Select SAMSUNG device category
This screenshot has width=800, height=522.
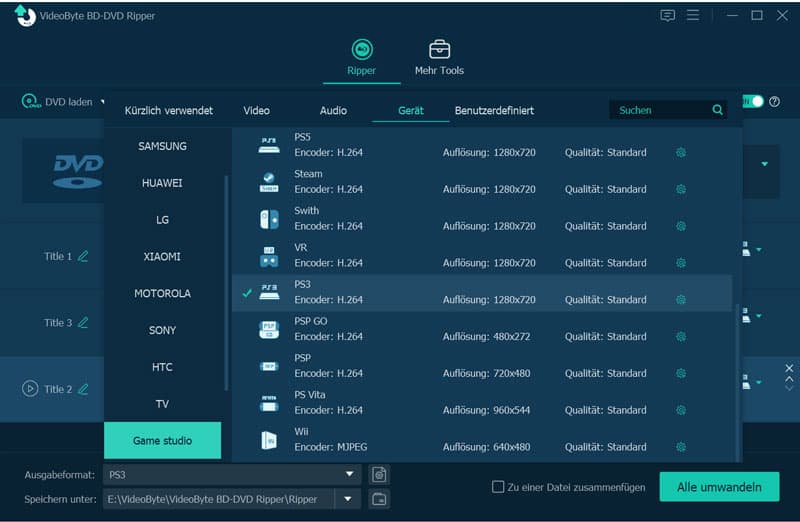pyautogui.click(x=162, y=146)
